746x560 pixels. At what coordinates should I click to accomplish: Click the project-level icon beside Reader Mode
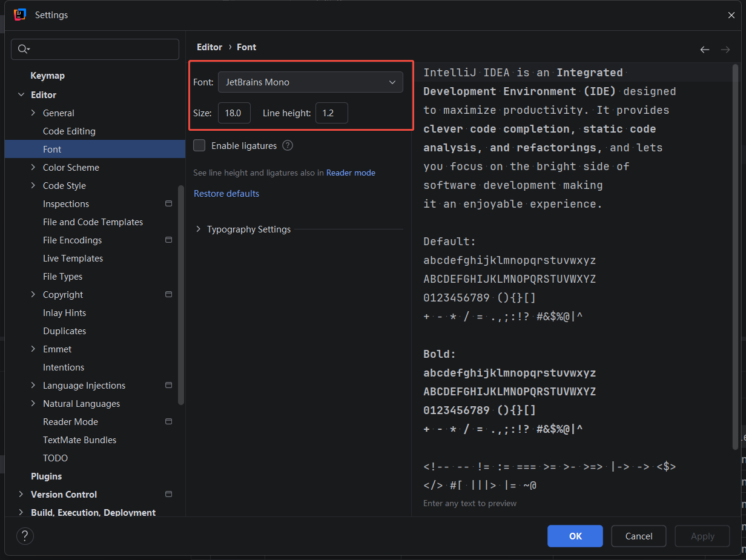coord(169,422)
